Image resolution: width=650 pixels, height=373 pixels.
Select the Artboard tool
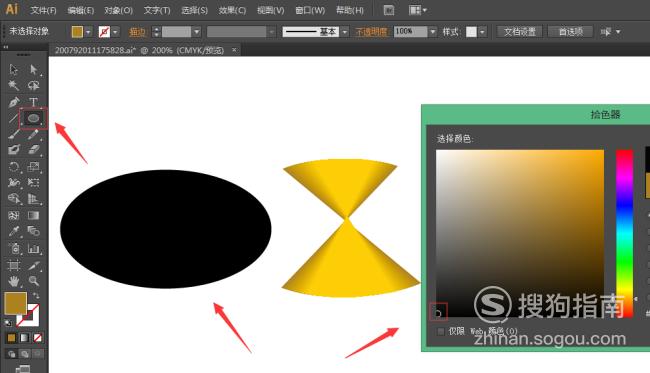[14, 265]
